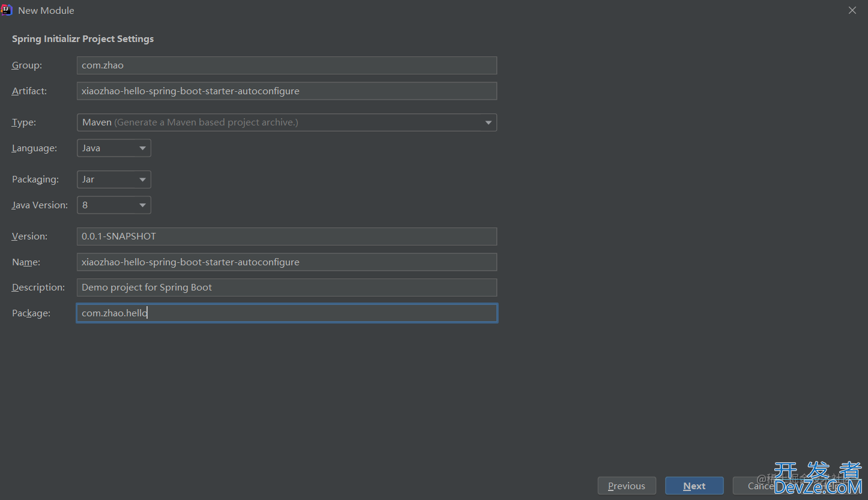Click the Java Version label

coord(40,205)
